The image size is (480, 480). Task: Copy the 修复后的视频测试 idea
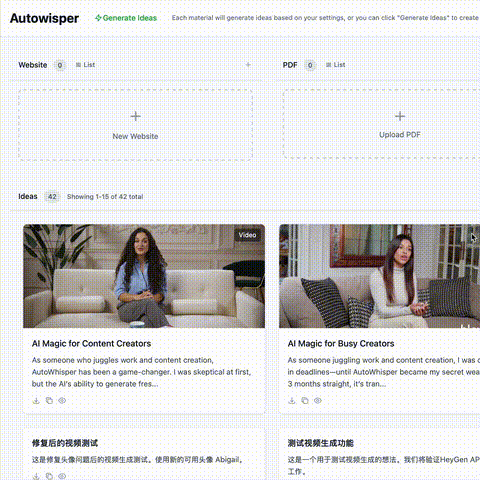tap(49, 476)
